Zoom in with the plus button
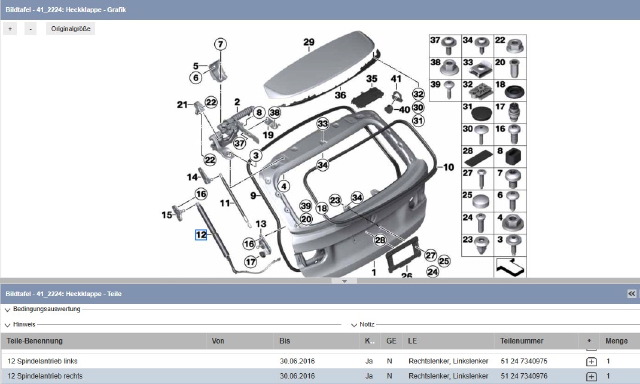Image resolution: width=640 pixels, height=384 pixels. 10,29
